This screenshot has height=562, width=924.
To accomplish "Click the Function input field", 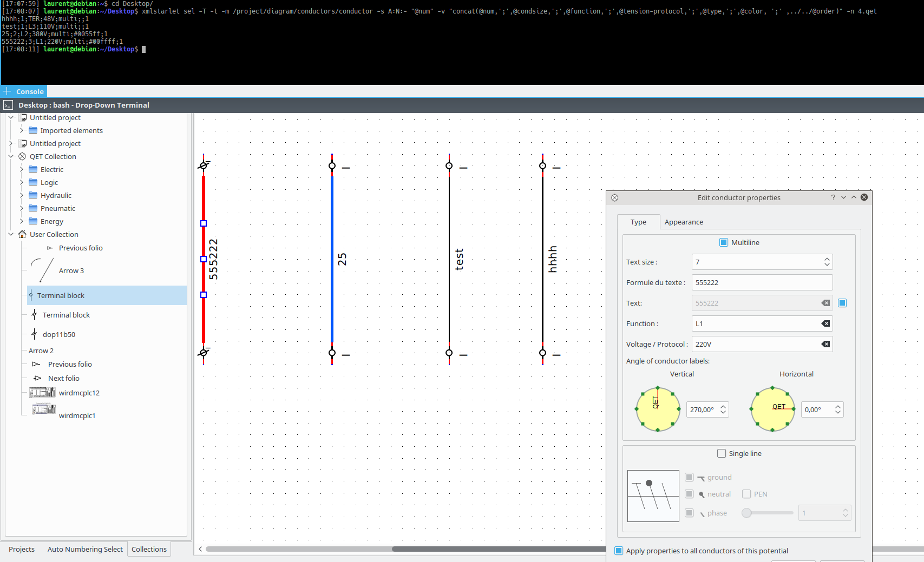I will tap(762, 323).
